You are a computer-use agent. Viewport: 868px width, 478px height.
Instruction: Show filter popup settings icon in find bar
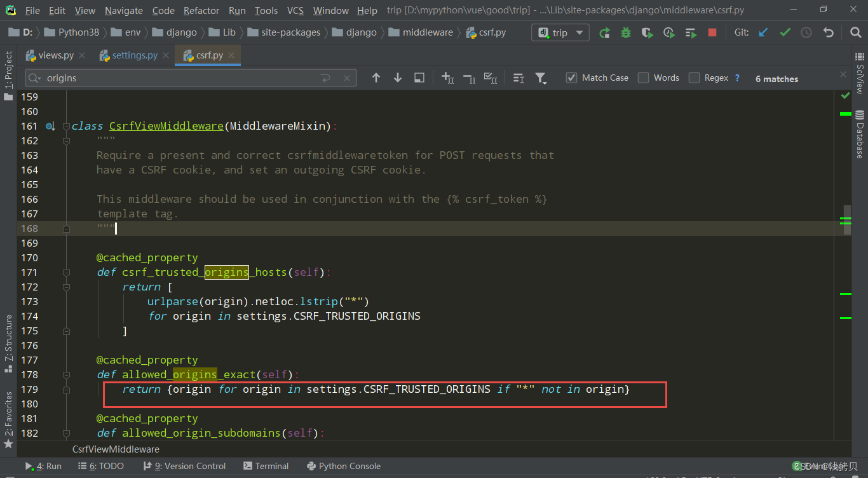519,78
